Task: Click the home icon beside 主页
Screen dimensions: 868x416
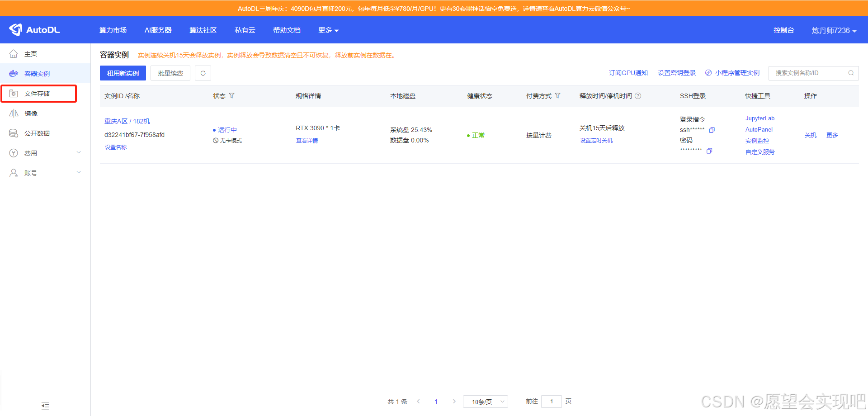Action: click(x=14, y=54)
